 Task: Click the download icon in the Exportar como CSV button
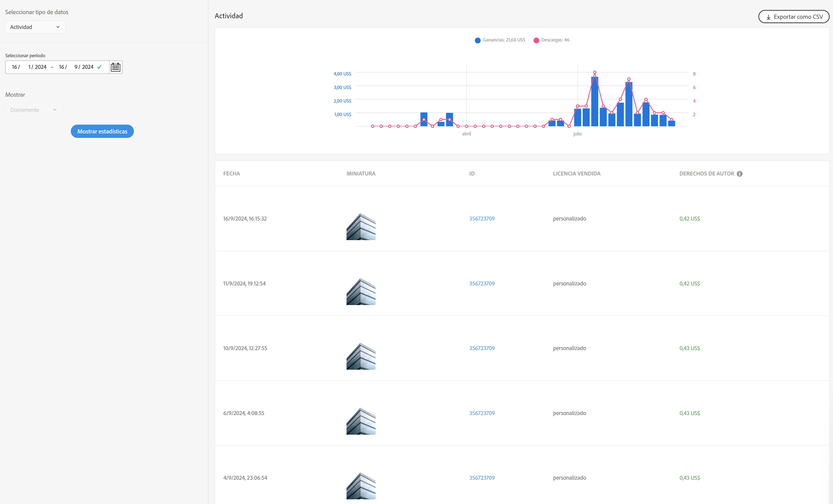click(x=768, y=17)
